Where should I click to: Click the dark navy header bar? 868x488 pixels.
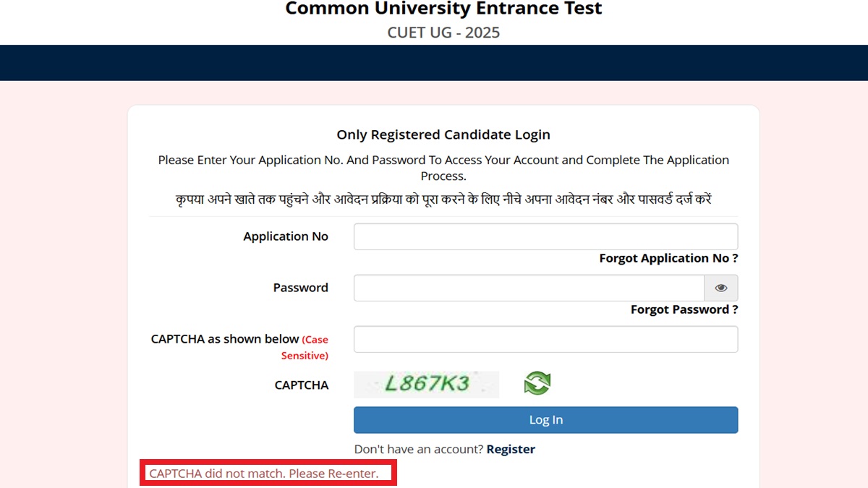[x=434, y=63]
